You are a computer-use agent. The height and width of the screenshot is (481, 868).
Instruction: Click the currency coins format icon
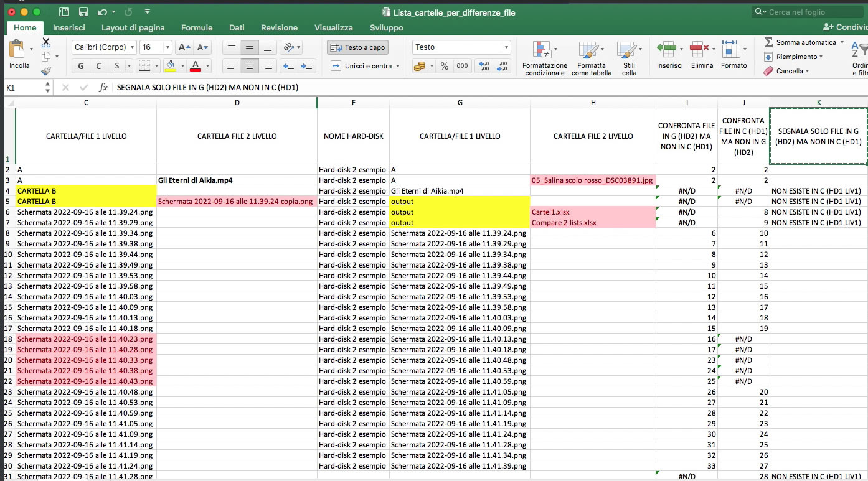420,66
